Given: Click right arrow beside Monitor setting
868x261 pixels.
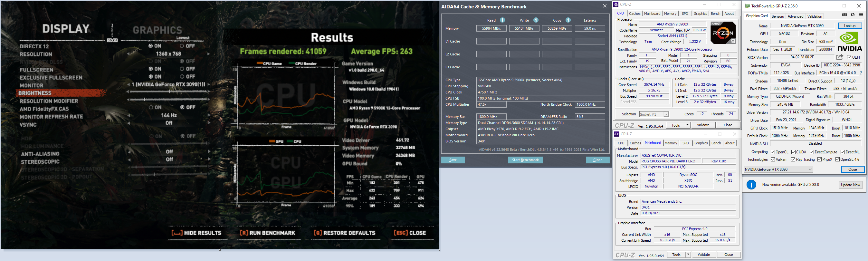Looking at the screenshot, I should [x=209, y=85].
